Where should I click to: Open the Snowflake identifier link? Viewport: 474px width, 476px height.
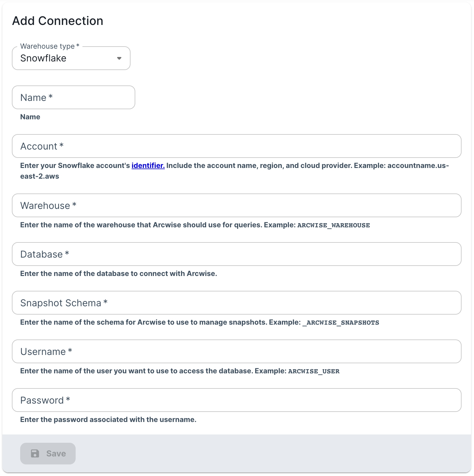(148, 166)
